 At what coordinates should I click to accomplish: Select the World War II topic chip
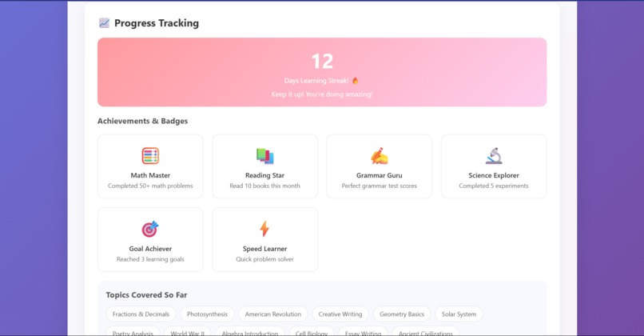[187, 332]
